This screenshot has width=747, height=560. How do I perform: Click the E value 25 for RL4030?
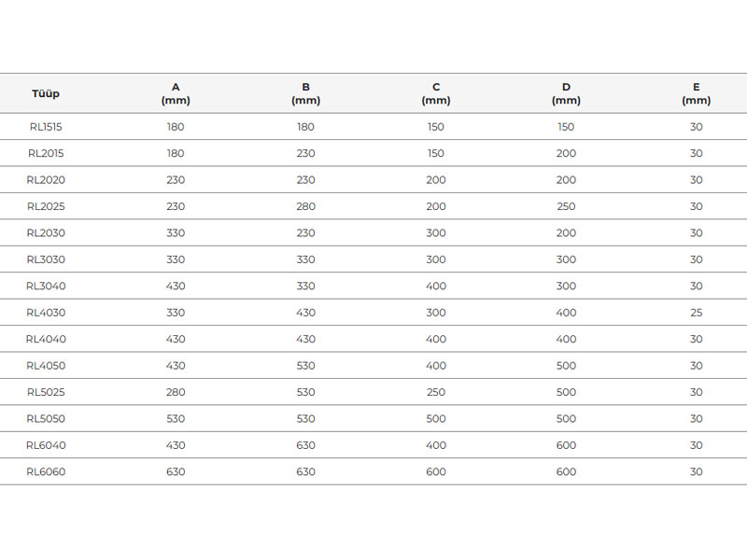(696, 313)
